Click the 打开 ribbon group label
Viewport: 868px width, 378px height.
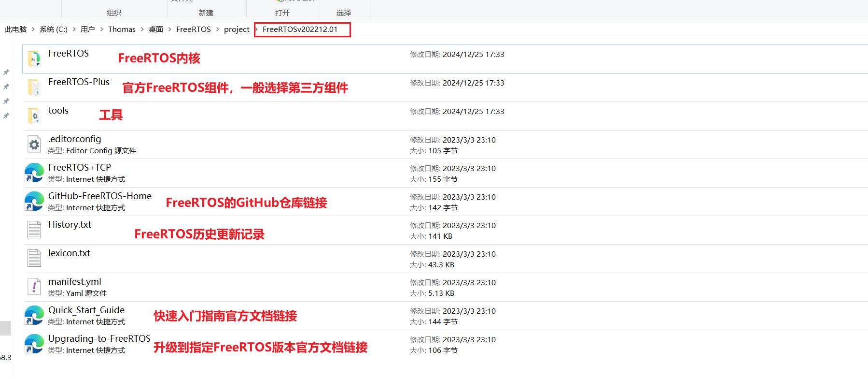(282, 13)
